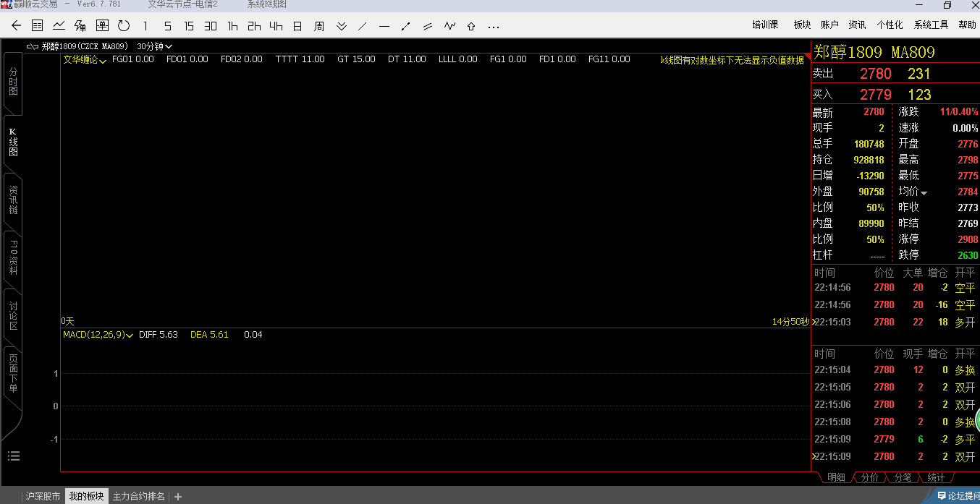The height and width of the screenshot is (504, 980).
Task: Expand the 文华缠论 indicator dropdown
Action: 85,60
